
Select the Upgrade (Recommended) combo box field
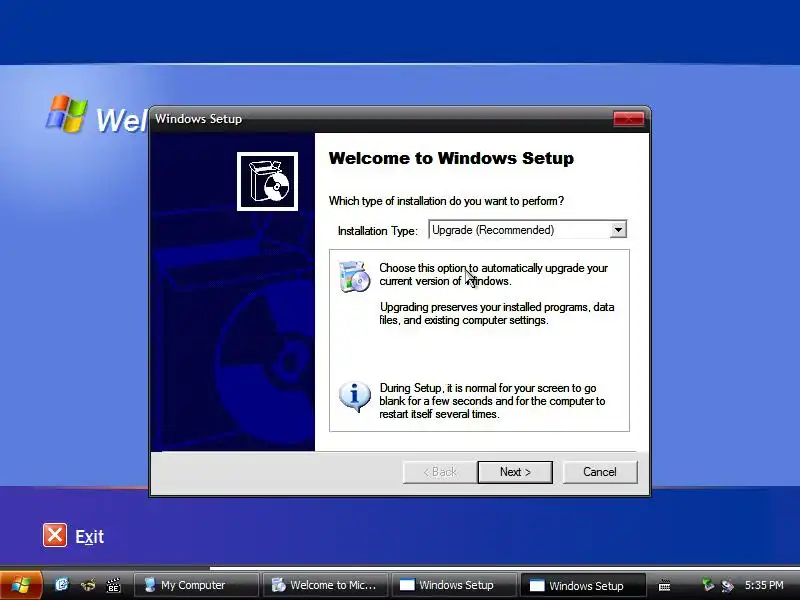(528, 230)
